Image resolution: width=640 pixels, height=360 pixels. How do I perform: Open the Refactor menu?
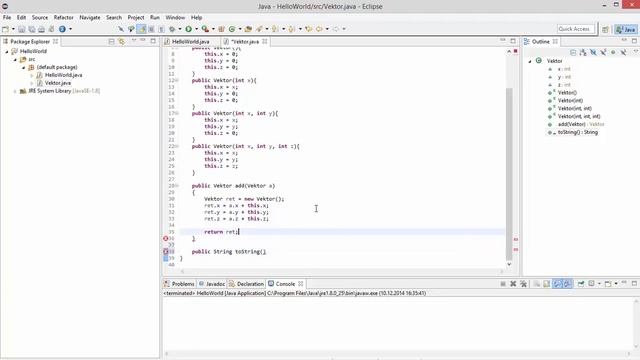click(x=64, y=18)
